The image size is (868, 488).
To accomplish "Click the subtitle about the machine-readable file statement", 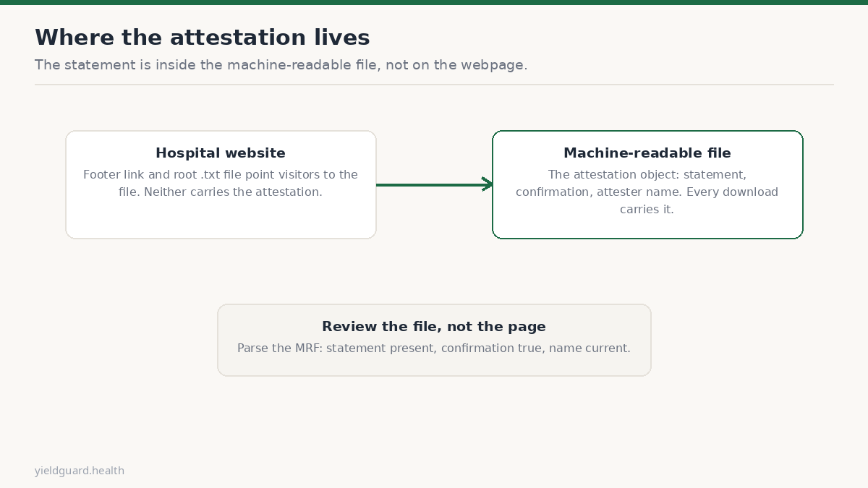I will (281, 65).
